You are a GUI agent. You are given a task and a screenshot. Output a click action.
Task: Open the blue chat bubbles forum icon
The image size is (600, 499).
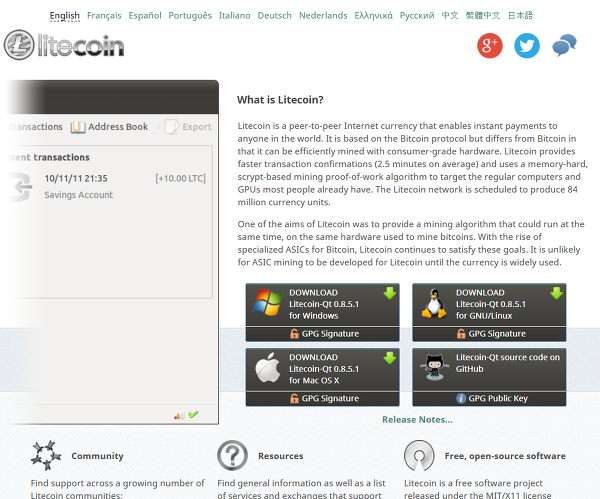564,45
